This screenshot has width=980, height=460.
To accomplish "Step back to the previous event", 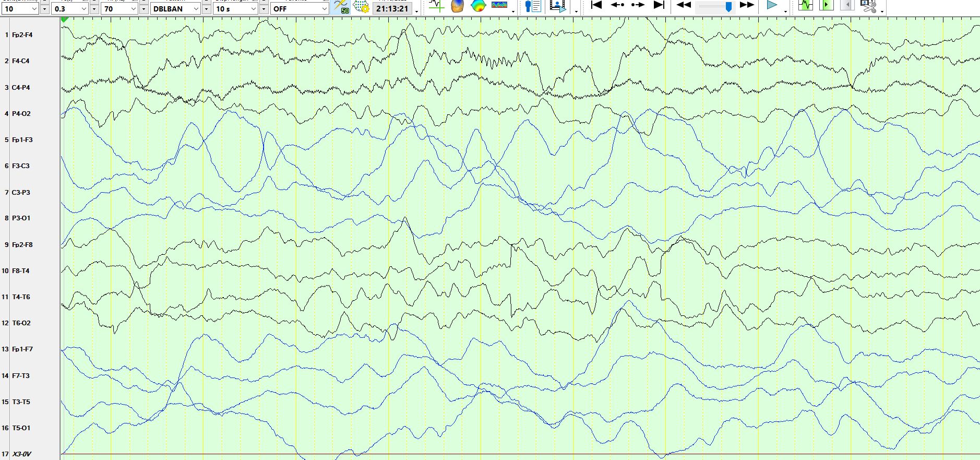I will point(617,5).
